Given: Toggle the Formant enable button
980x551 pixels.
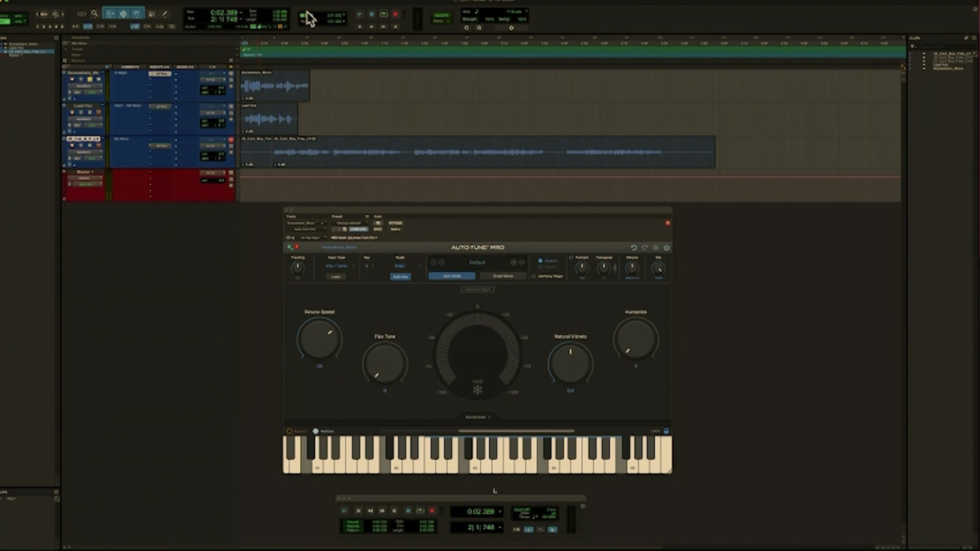Looking at the screenshot, I should pos(571,257).
